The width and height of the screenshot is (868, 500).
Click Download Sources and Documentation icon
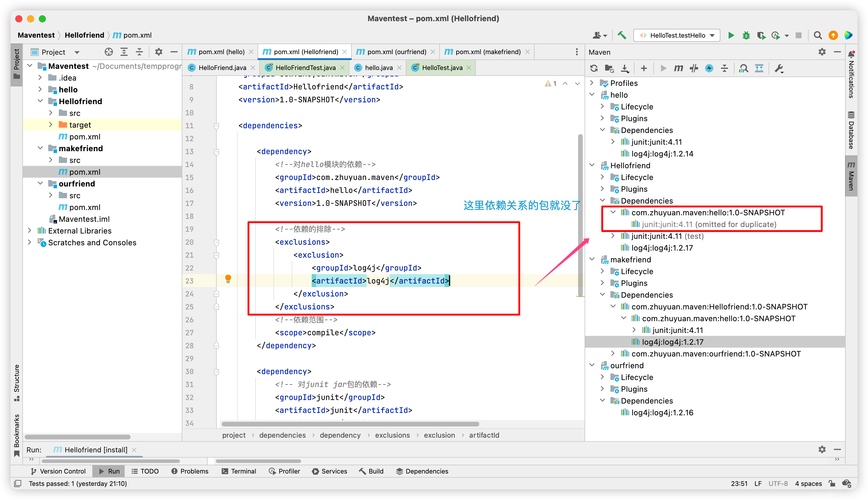[625, 68]
